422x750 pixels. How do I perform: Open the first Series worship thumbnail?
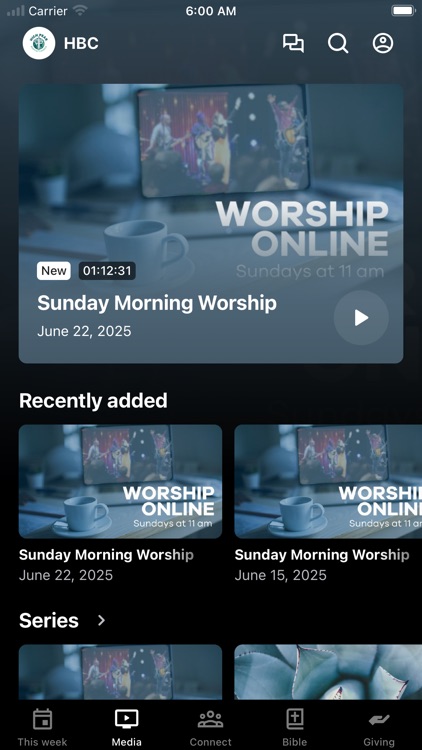tap(120, 672)
